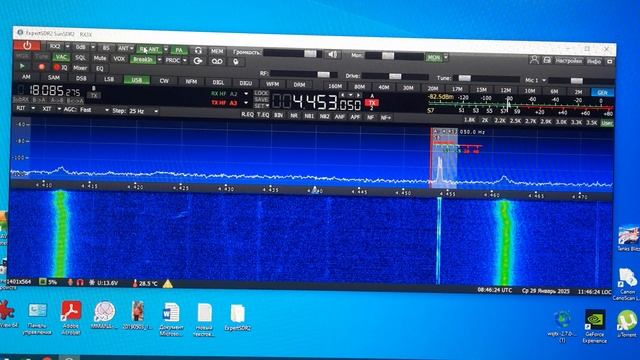Open the Mic 1 source dropdown
The width and height of the screenshot is (640, 360).
pyautogui.click(x=536, y=80)
